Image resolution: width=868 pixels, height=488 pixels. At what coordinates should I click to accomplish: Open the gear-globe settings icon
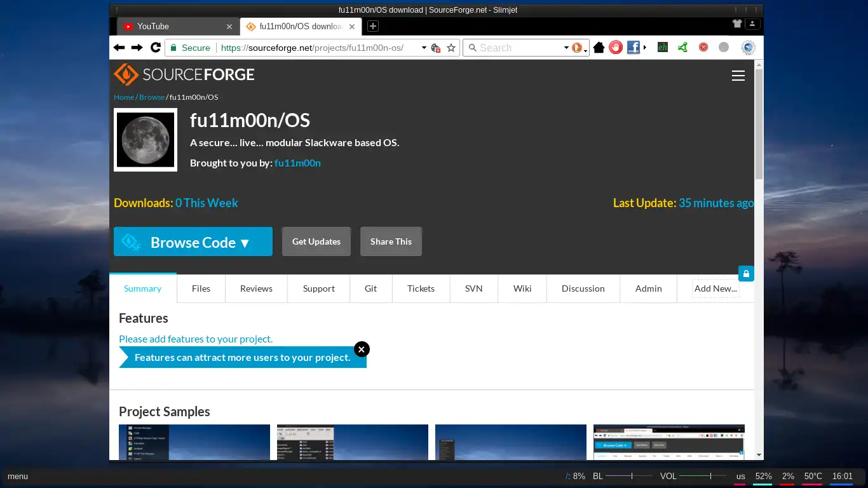click(748, 47)
